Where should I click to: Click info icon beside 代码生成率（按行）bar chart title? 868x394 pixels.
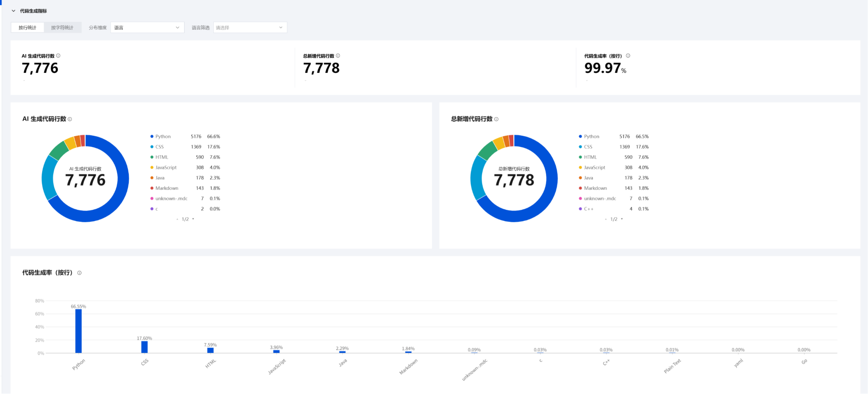click(80, 273)
